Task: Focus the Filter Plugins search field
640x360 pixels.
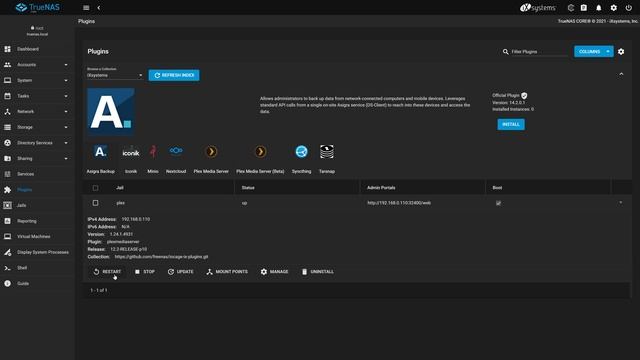Action: click(539, 52)
